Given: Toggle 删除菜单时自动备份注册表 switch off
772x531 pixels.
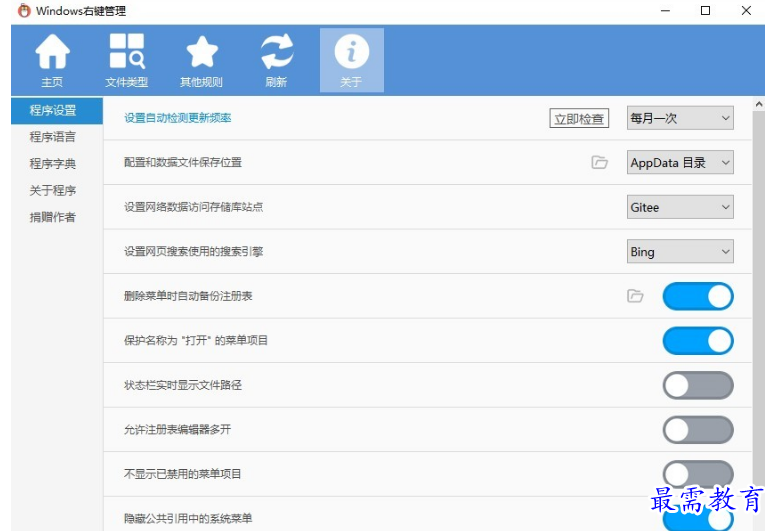Looking at the screenshot, I should tap(698, 296).
